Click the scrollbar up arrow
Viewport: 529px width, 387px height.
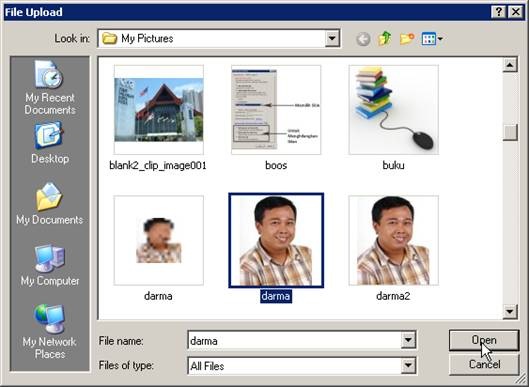[510, 65]
